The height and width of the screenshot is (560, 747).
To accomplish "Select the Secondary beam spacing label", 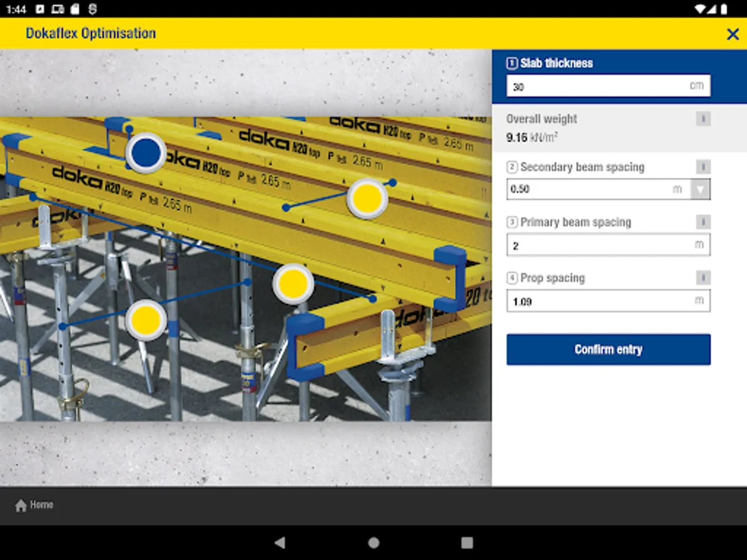I will coord(582,167).
